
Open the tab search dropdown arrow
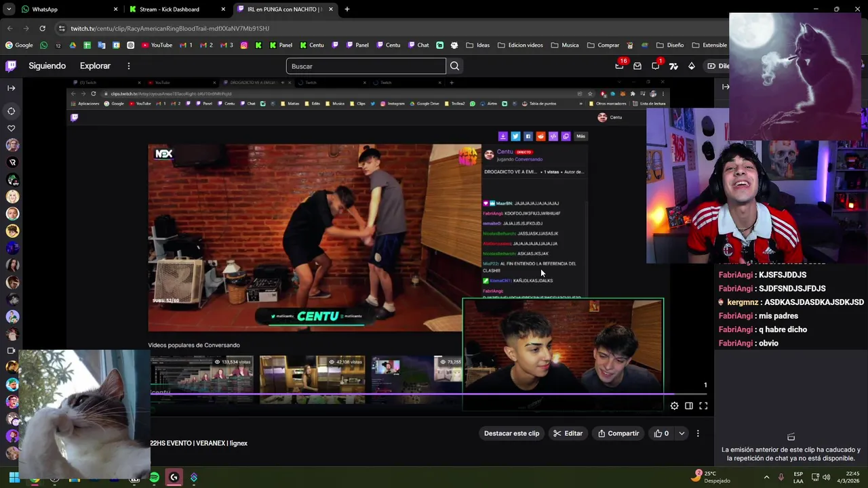click(9, 9)
